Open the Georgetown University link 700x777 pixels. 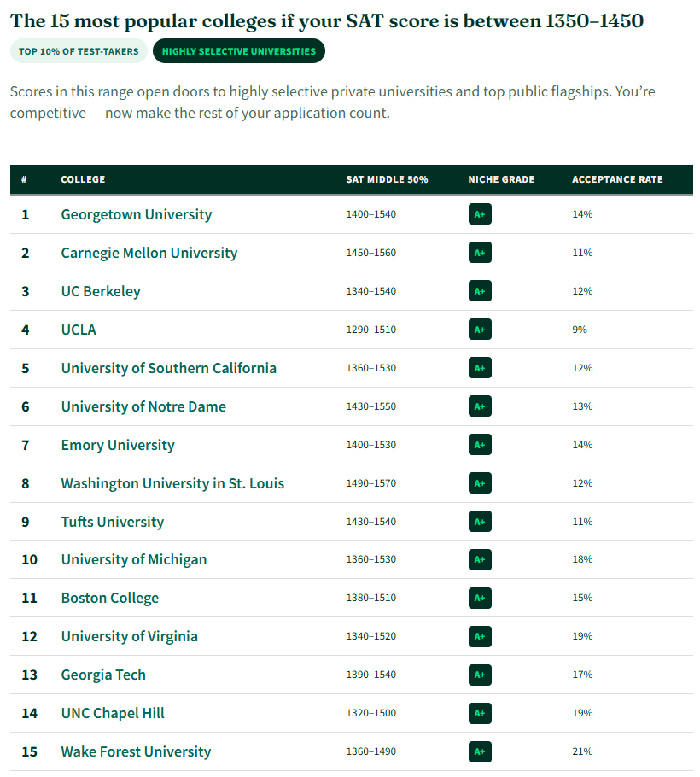[x=137, y=214]
